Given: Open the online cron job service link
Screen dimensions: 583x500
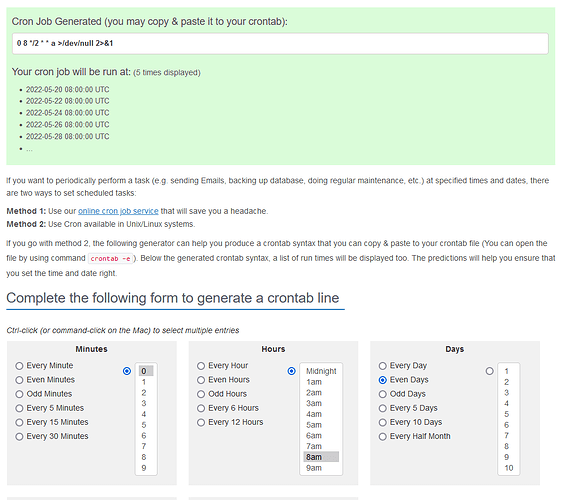Looking at the screenshot, I should click(x=118, y=211).
